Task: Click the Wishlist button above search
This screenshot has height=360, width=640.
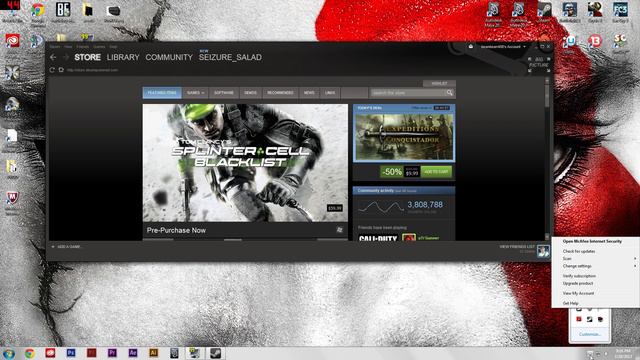Action: click(x=439, y=83)
